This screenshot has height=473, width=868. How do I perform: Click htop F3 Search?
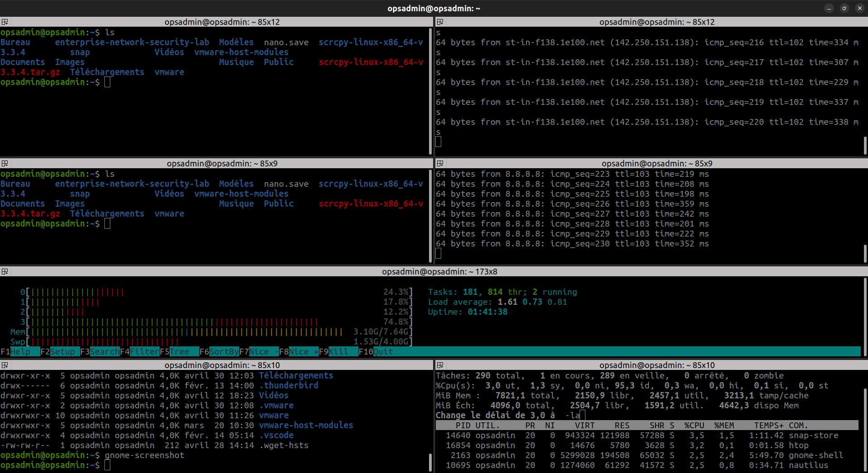99,351
